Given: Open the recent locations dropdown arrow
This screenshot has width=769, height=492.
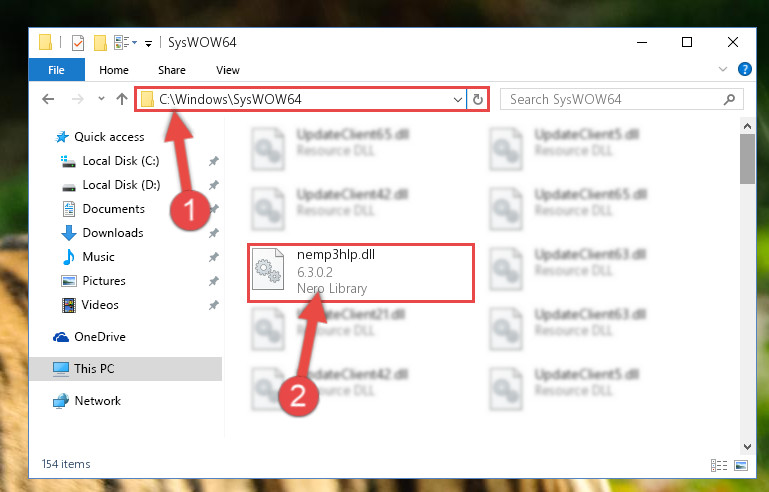Looking at the screenshot, I should click(101, 99).
